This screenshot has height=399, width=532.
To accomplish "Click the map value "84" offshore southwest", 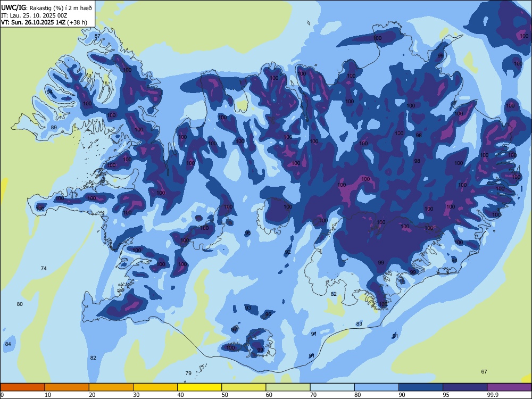I will [x=8, y=344].
